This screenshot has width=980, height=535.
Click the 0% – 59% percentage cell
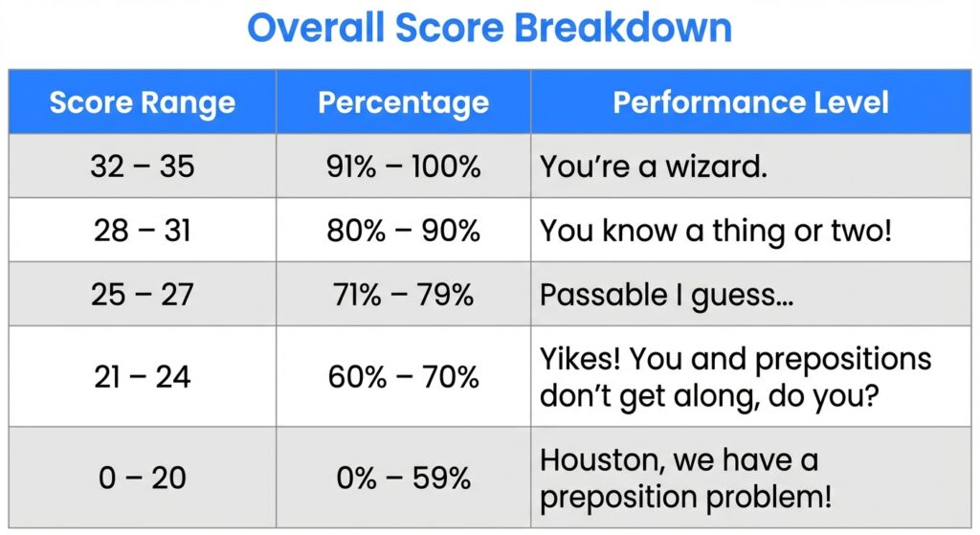coord(403,478)
